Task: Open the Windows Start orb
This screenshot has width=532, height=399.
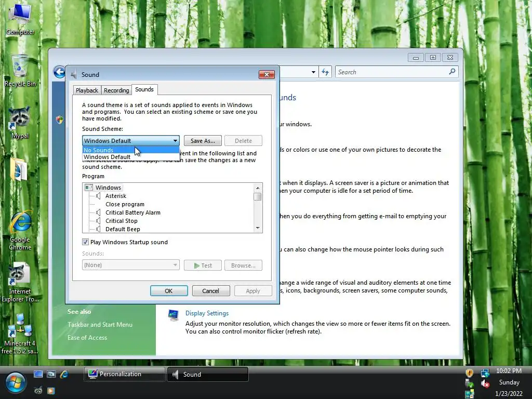Action: (x=15, y=383)
